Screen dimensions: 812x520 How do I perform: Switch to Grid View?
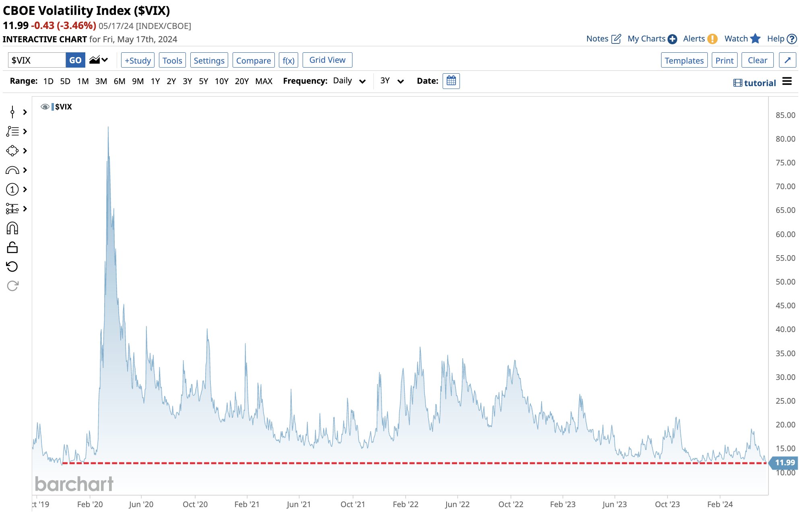point(327,60)
